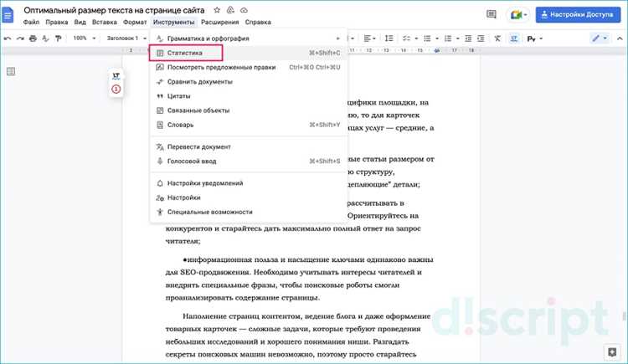This screenshot has height=364, width=628.
Task: Clear formatting with toolbar icon
Action: pos(497,38)
